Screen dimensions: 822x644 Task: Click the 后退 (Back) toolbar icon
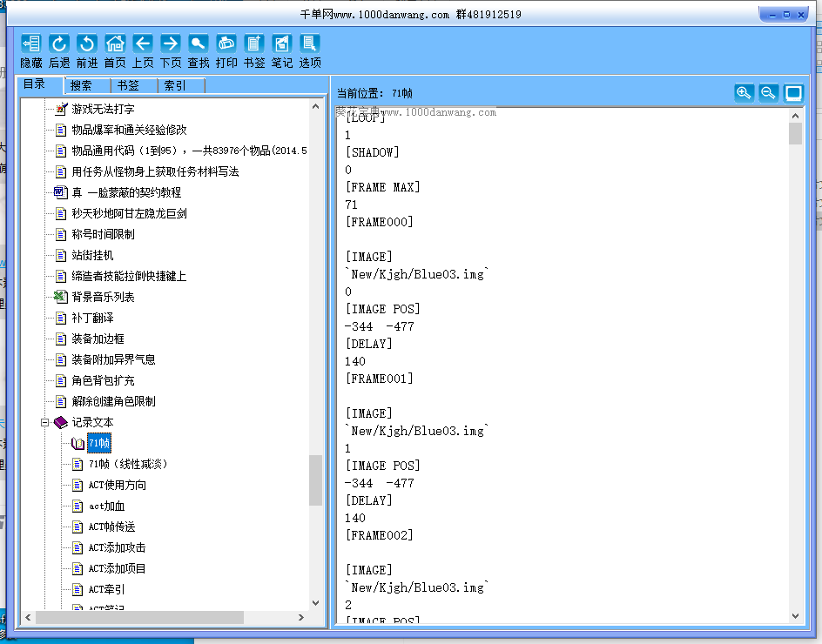point(59,44)
